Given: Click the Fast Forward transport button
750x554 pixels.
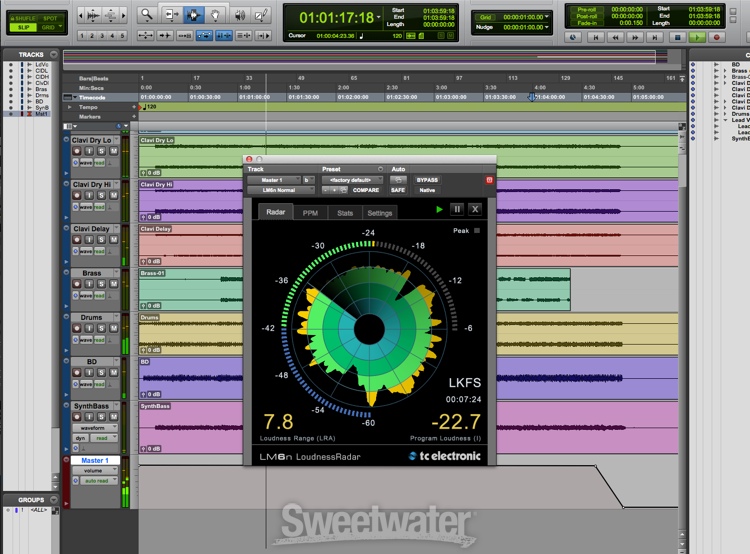Looking at the screenshot, I should click(635, 37).
